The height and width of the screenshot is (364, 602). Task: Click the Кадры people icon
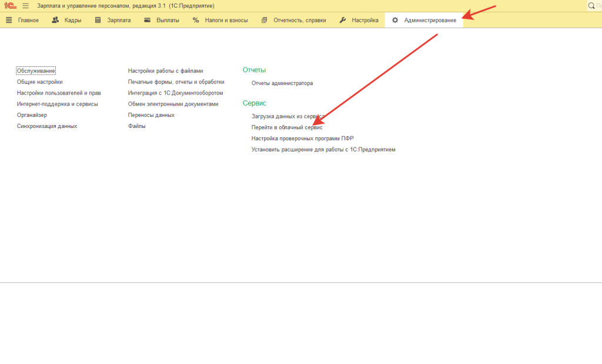click(x=55, y=20)
